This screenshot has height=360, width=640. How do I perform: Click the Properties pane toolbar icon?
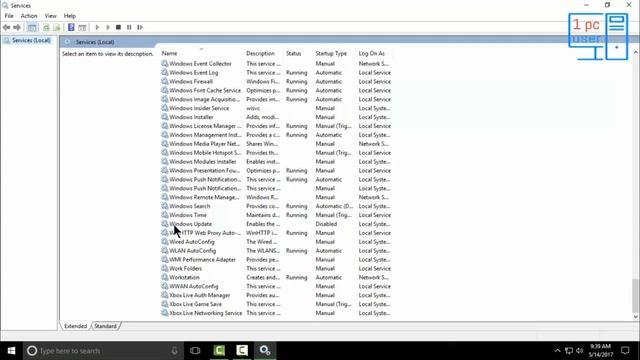[x=82, y=27]
